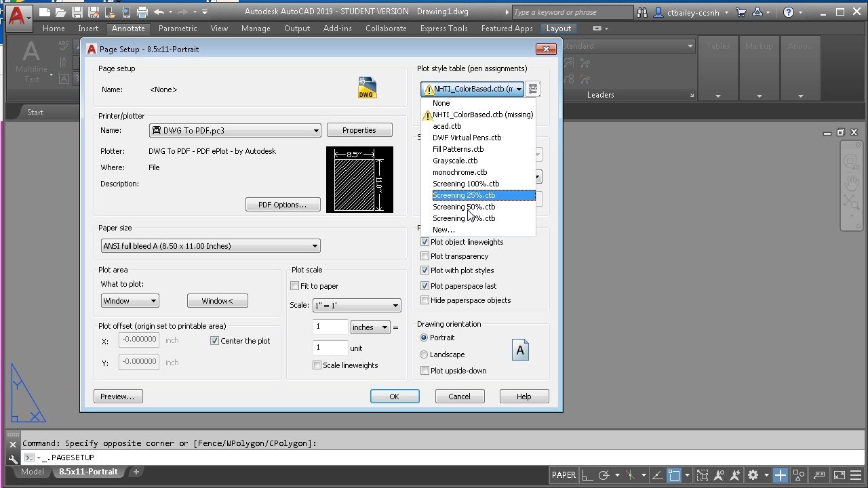Click the Redo arrow icon
Viewport: 868px width, 488px height.
[183, 12]
